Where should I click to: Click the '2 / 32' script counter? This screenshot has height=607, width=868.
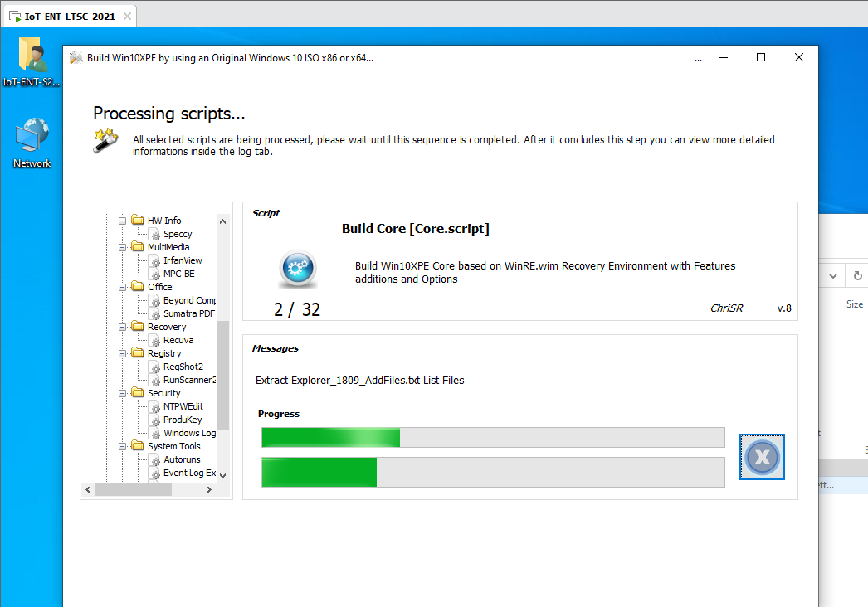point(297,309)
